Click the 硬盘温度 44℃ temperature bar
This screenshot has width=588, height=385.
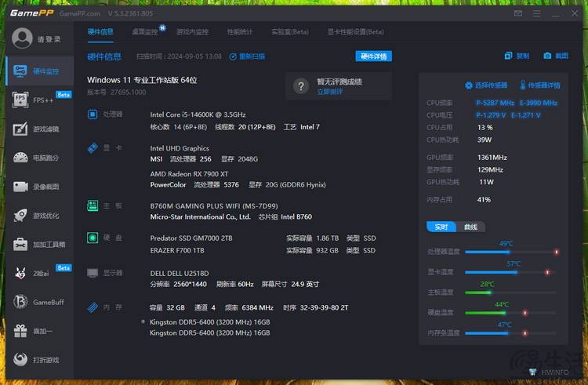pyautogui.click(x=511, y=313)
